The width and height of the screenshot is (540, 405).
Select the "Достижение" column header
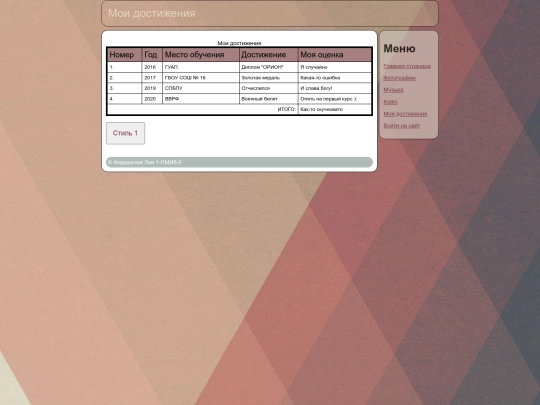tap(269, 55)
